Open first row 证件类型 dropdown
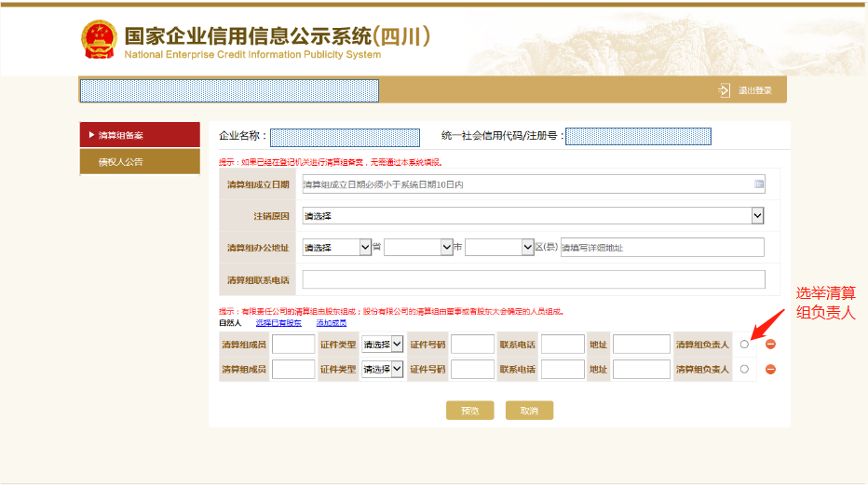The width and height of the screenshot is (868, 488). pos(382,345)
